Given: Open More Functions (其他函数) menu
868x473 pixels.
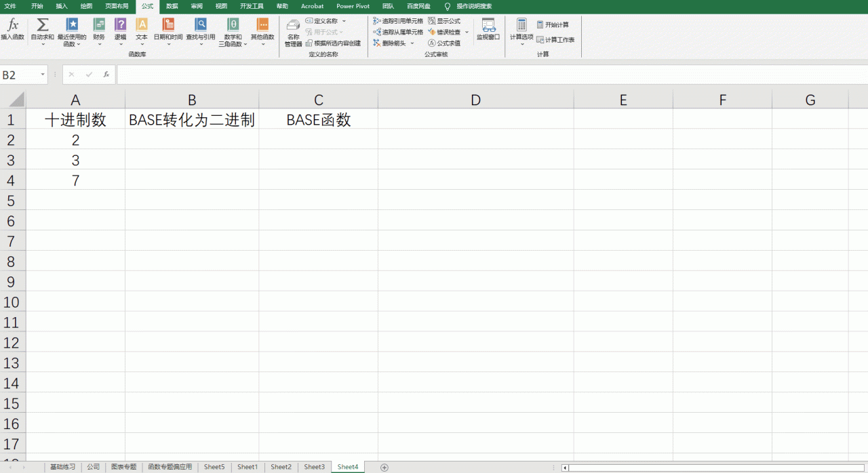Looking at the screenshot, I should [x=262, y=31].
